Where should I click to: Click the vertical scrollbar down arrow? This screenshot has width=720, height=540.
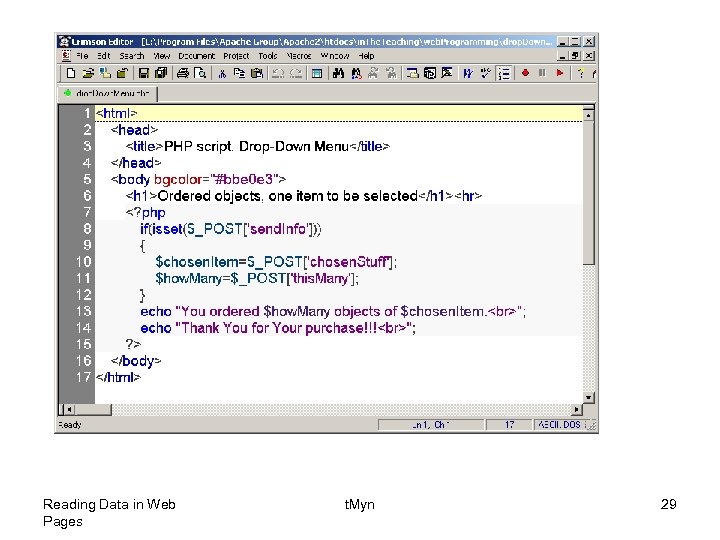point(588,398)
